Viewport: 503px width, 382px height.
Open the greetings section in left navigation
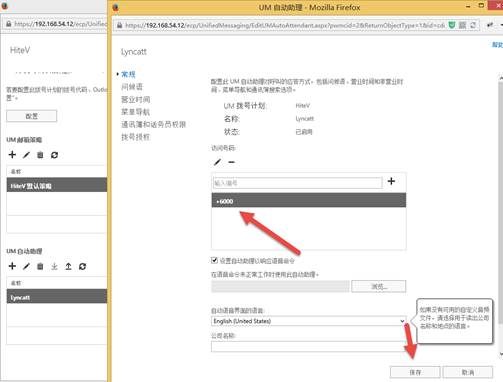(132, 87)
